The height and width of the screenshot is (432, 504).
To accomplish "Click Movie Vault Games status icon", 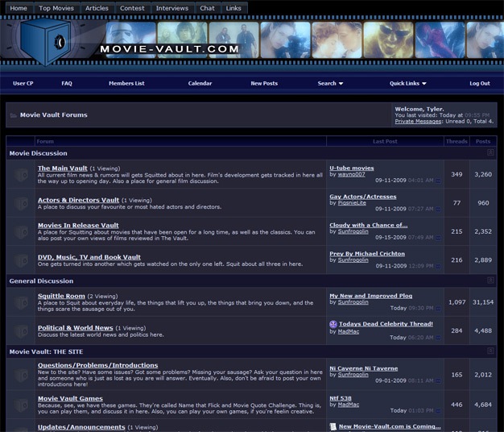I will coord(21,405).
